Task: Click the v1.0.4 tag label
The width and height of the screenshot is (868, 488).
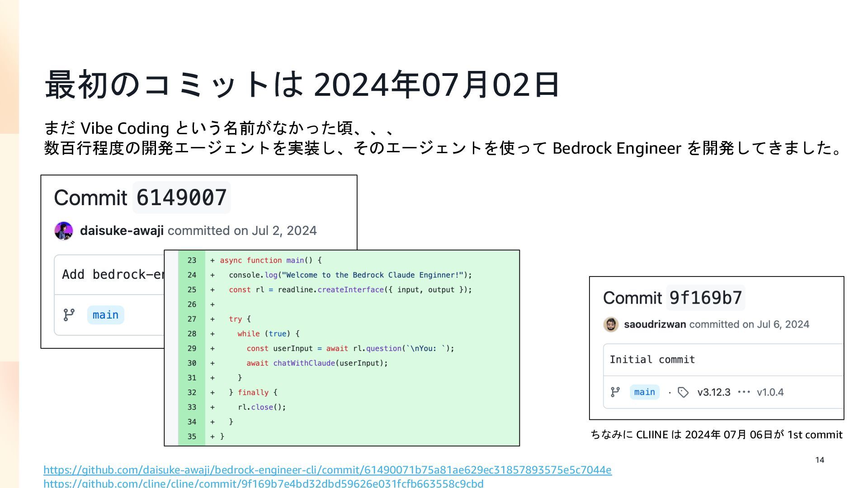Action: click(770, 392)
